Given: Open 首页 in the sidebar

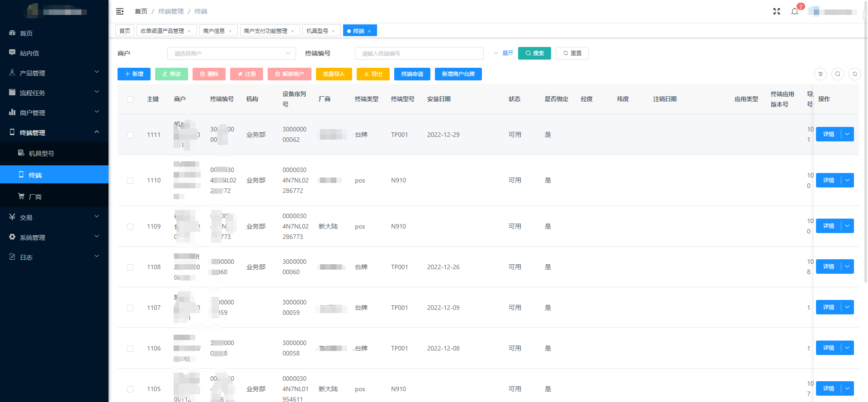Looking at the screenshot, I should point(54,33).
